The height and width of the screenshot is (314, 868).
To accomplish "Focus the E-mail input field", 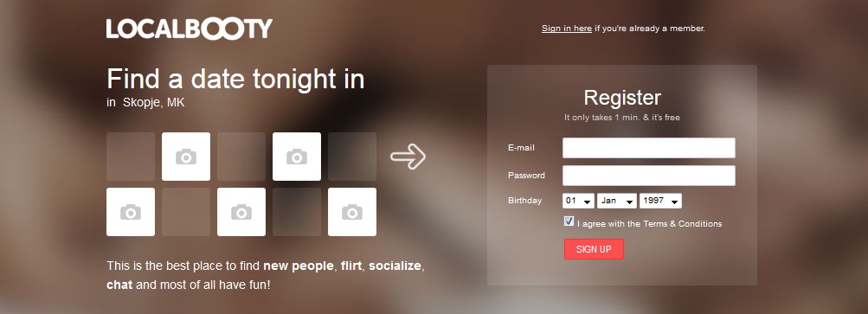I will (x=649, y=148).
